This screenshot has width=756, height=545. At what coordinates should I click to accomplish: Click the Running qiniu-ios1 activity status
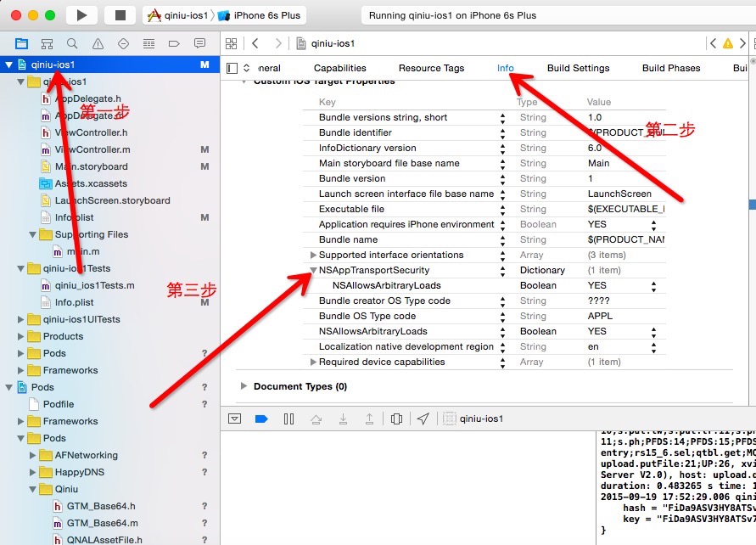pos(452,15)
